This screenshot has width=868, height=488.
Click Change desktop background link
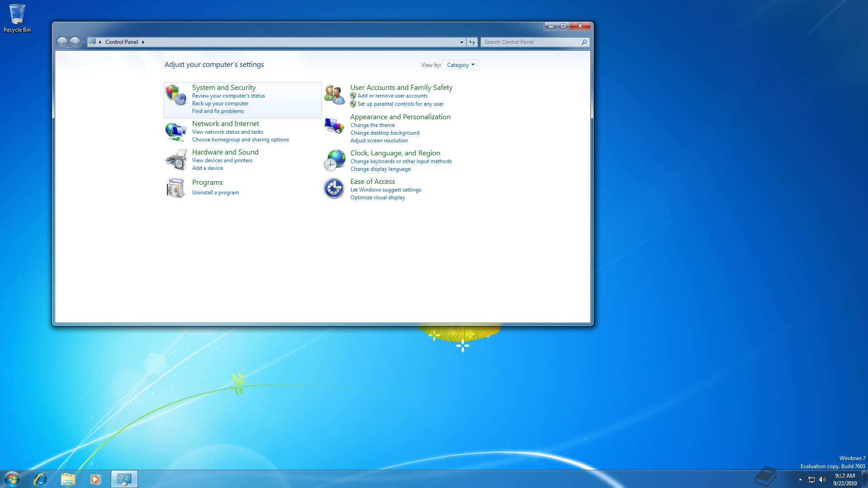coord(385,133)
